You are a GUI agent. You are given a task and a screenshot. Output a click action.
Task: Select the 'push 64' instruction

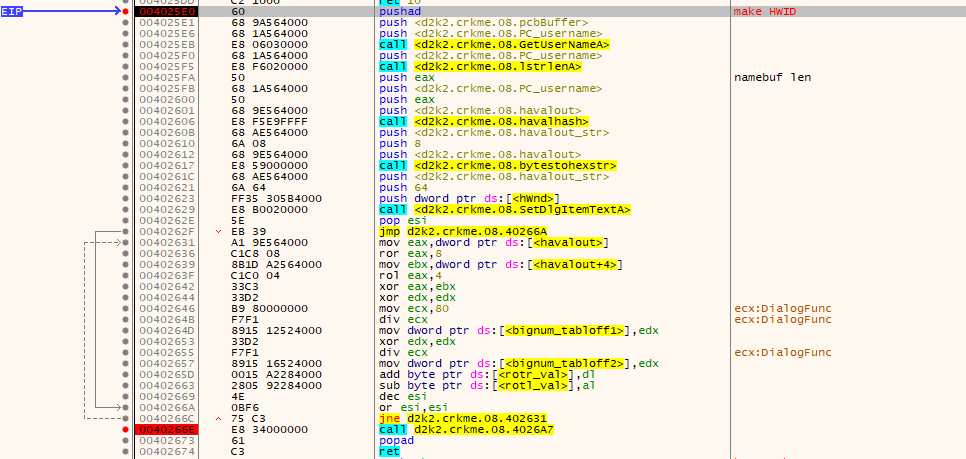(404, 187)
